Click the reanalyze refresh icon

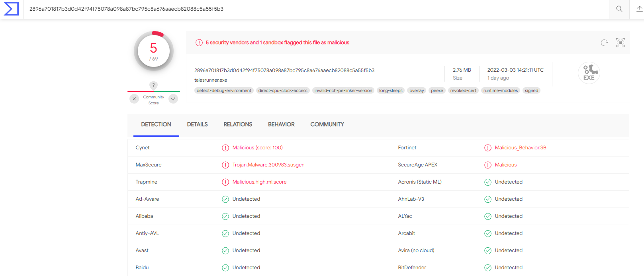coord(604,43)
